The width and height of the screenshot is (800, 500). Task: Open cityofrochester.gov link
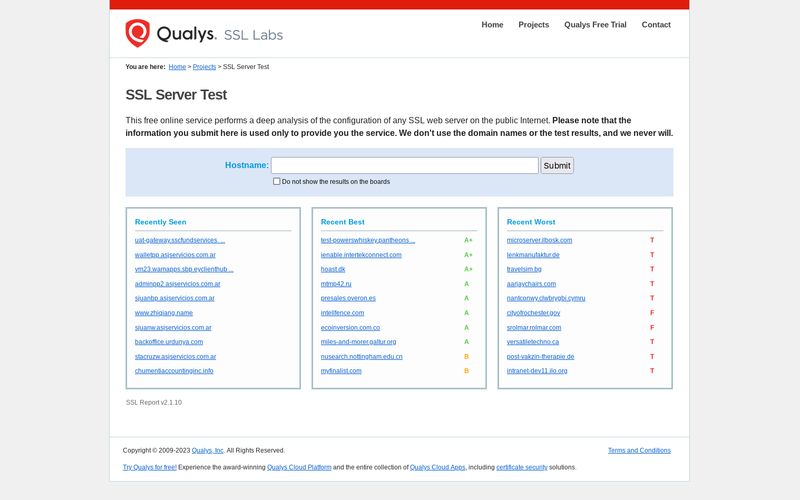pyautogui.click(x=533, y=313)
